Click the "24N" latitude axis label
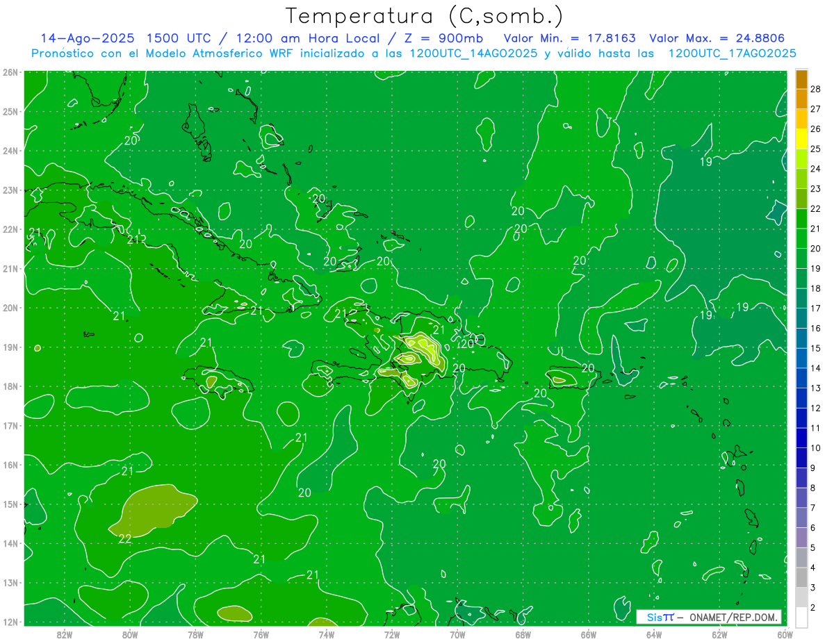 click(10, 151)
